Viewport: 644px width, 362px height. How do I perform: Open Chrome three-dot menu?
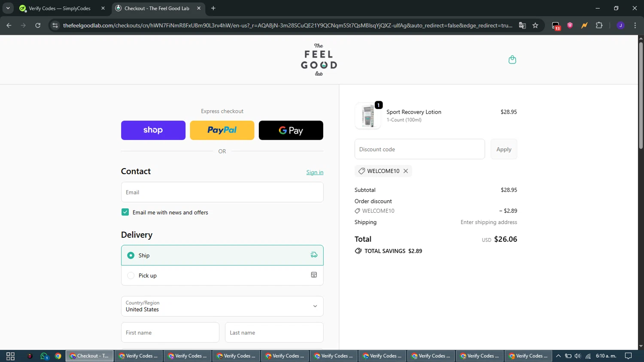(x=635, y=25)
